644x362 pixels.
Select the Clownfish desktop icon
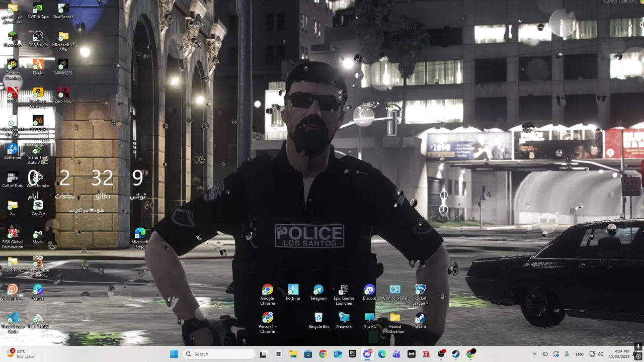coord(13,293)
